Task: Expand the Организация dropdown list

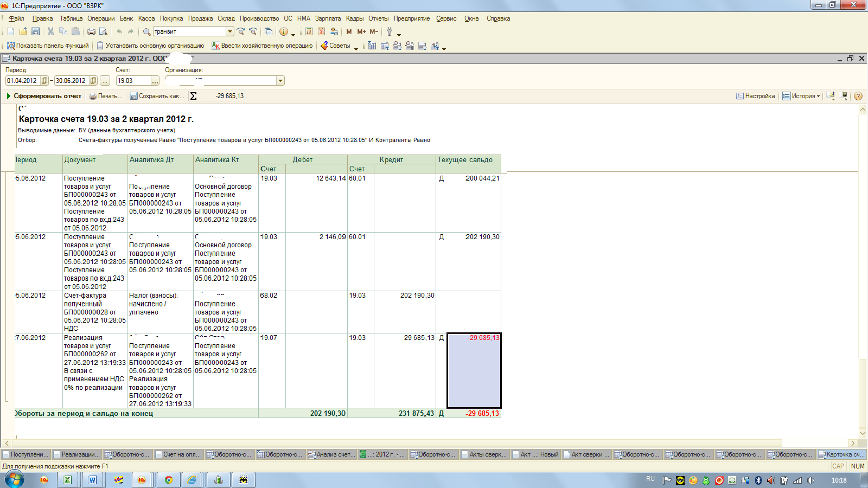Action: pos(280,81)
